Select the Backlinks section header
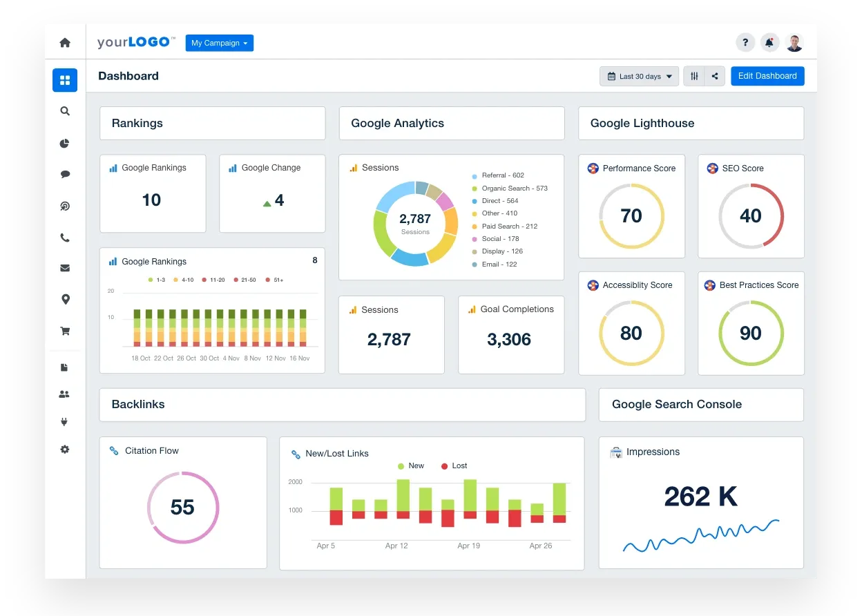Screen dimensions: 862x616 click(x=343, y=405)
